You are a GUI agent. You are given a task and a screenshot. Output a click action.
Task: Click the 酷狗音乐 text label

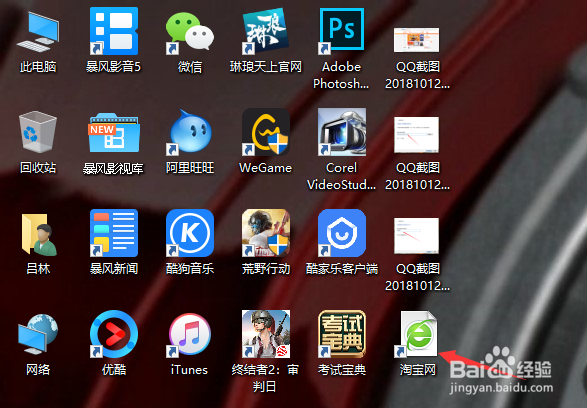(190, 269)
